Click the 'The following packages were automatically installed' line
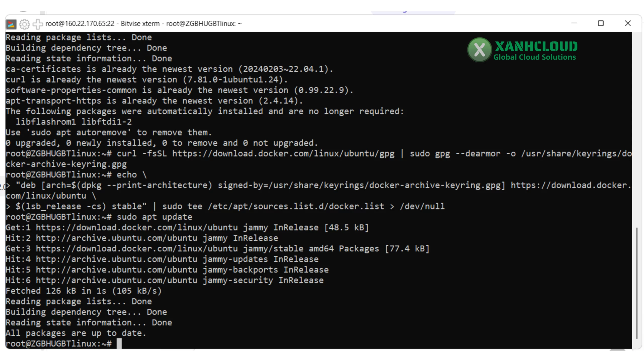 (x=205, y=111)
